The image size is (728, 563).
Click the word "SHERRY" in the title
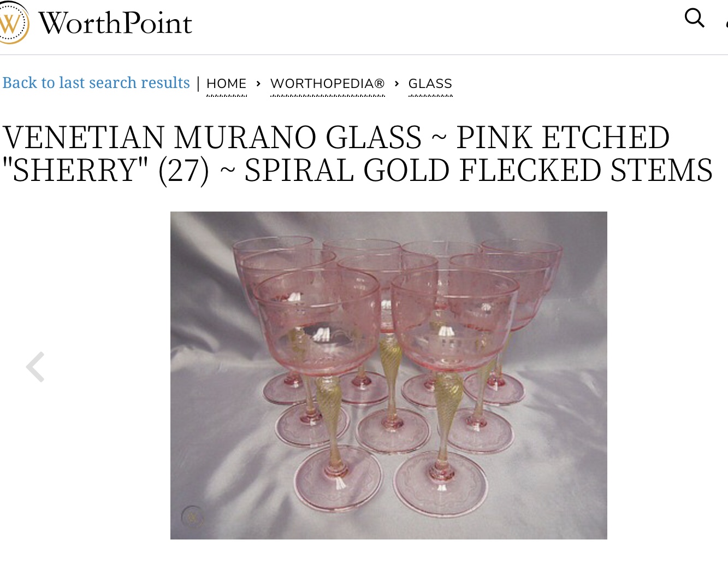pos(75,170)
